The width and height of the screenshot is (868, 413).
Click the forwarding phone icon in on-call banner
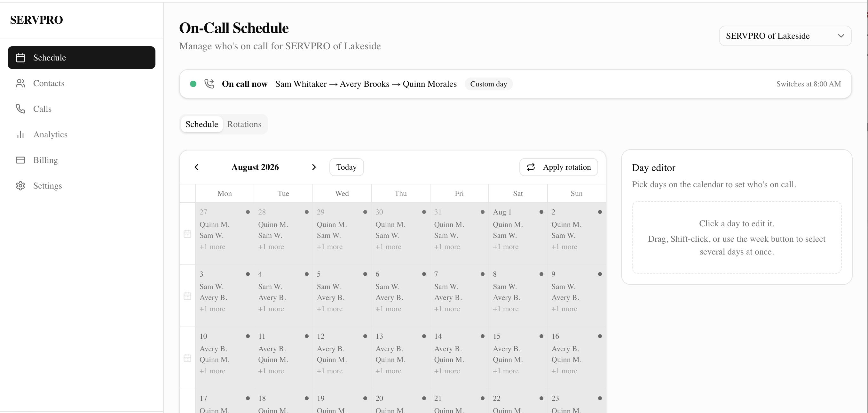tap(209, 84)
